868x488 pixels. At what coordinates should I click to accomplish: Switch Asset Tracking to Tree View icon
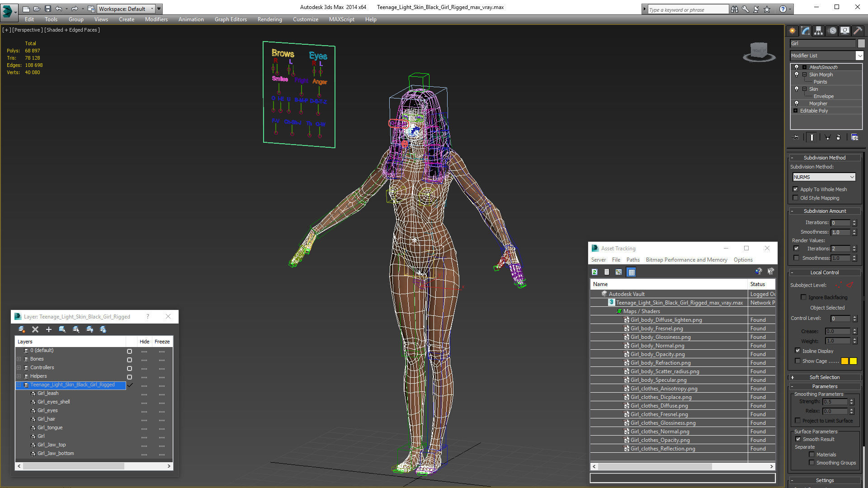pyautogui.click(x=619, y=272)
